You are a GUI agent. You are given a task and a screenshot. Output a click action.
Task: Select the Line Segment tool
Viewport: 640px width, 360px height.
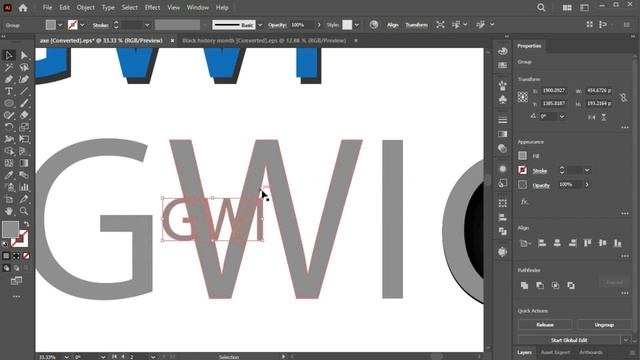[x=24, y=91]
